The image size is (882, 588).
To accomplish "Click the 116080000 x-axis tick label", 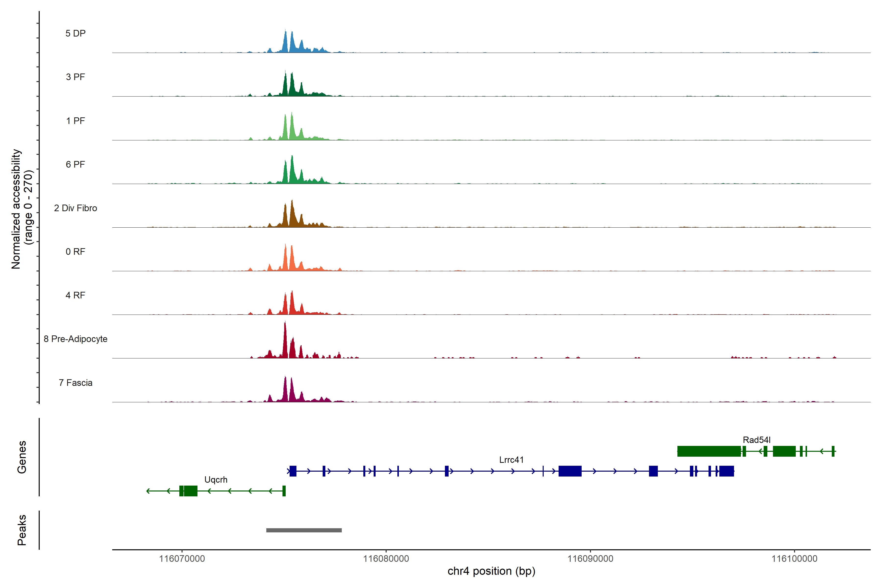I will pyautogui.click(x=386, y=559).
